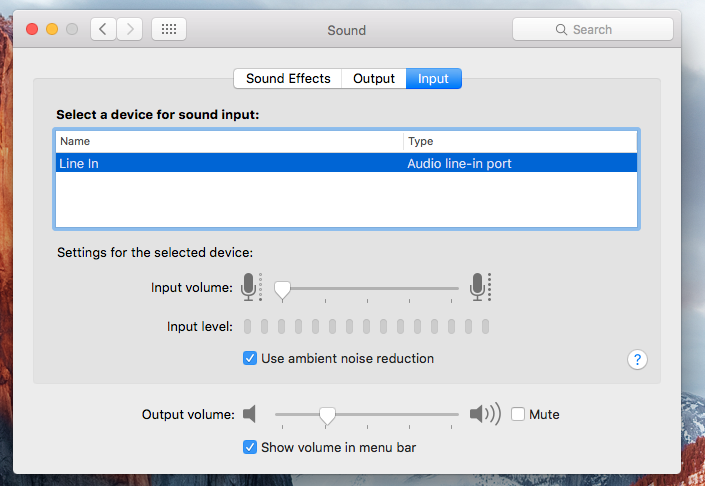
Task: Select the Input tab
Action: point(433,78)
